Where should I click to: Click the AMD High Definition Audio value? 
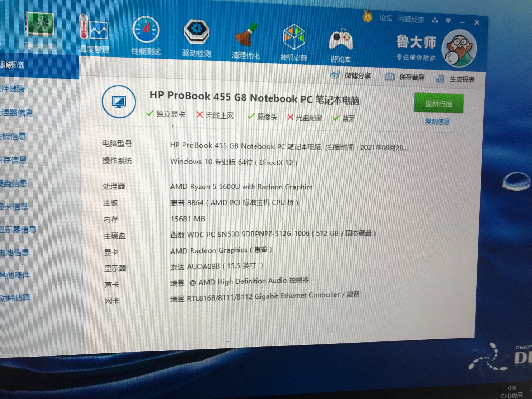pyautogui.click(x=240, y=281)
